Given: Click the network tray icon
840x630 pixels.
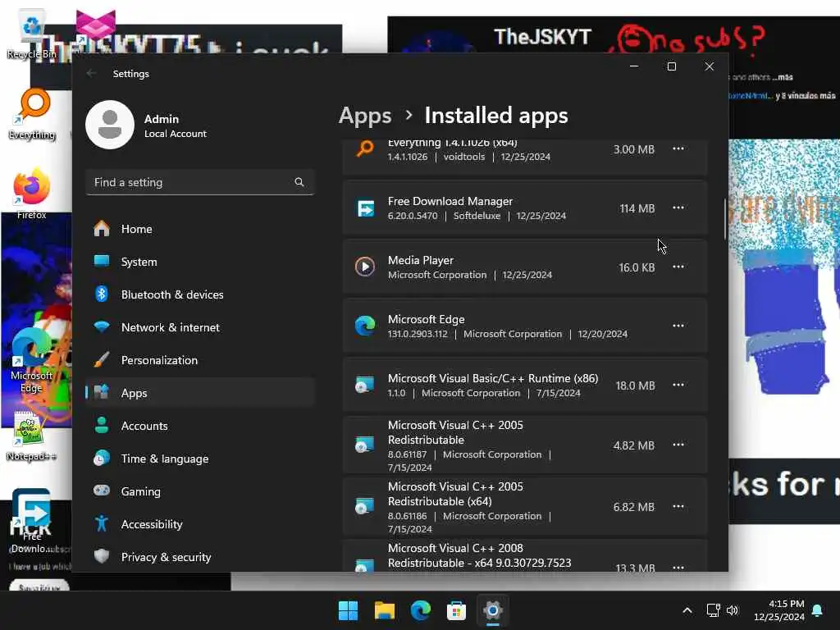Looking at the screenshot, I should 713,610.
